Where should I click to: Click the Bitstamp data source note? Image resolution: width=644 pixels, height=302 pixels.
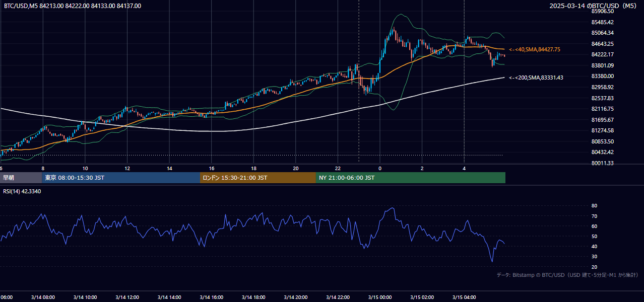click(567, 275)
